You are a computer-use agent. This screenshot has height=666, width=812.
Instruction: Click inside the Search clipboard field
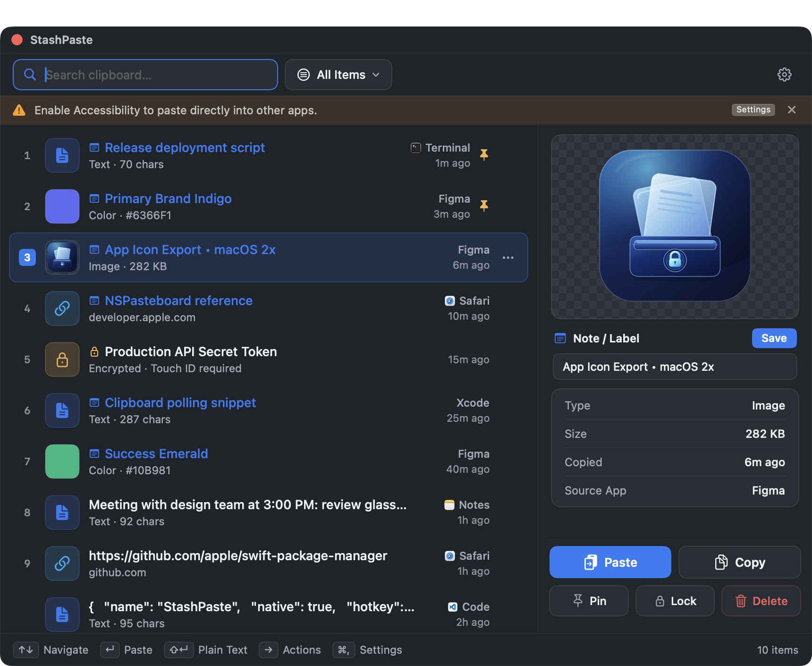coord(145,75)
